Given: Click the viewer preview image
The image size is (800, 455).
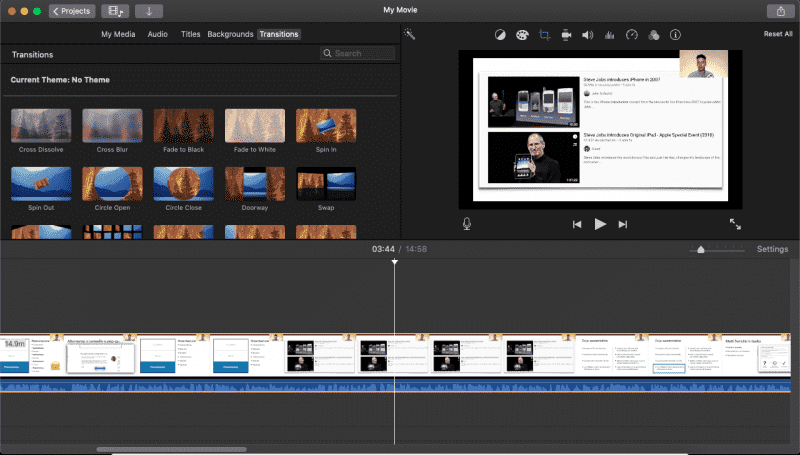Looking at the screenshot, I should [x=600, y=130].
